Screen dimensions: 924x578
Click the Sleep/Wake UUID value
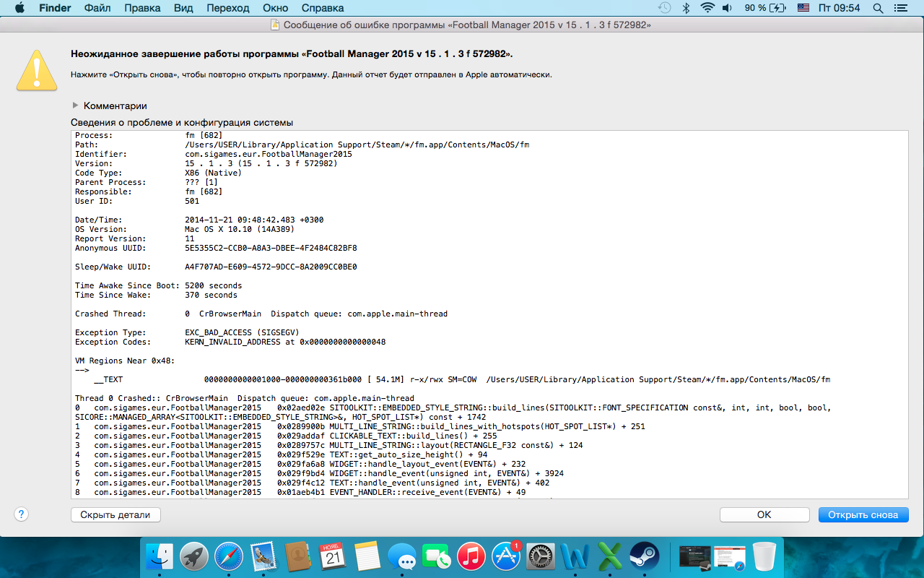point(271,267)
